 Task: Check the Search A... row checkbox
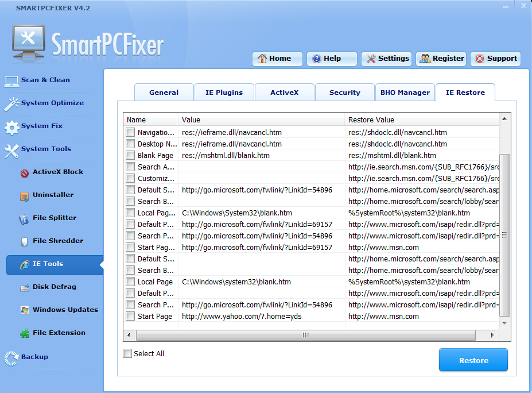coord(130,167)
